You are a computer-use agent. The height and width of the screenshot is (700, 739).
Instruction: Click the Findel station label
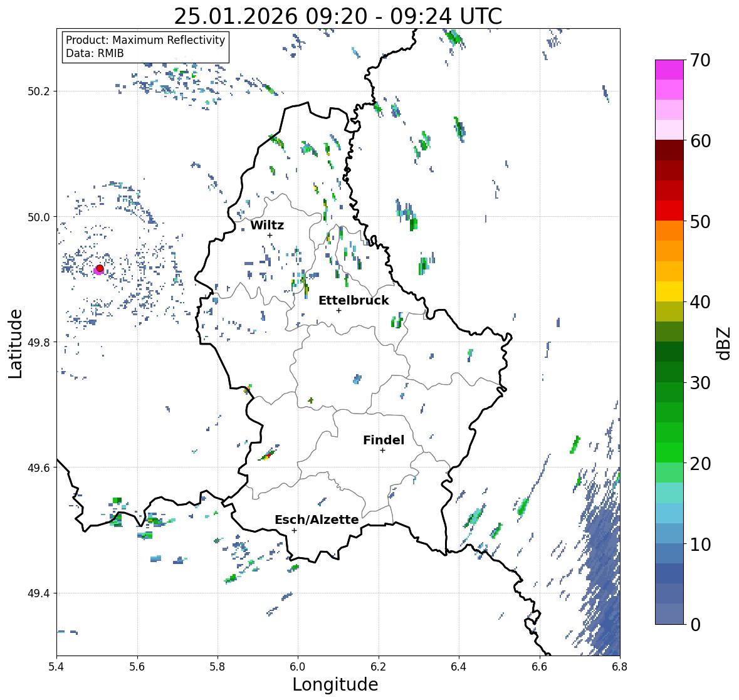(383, 440)
